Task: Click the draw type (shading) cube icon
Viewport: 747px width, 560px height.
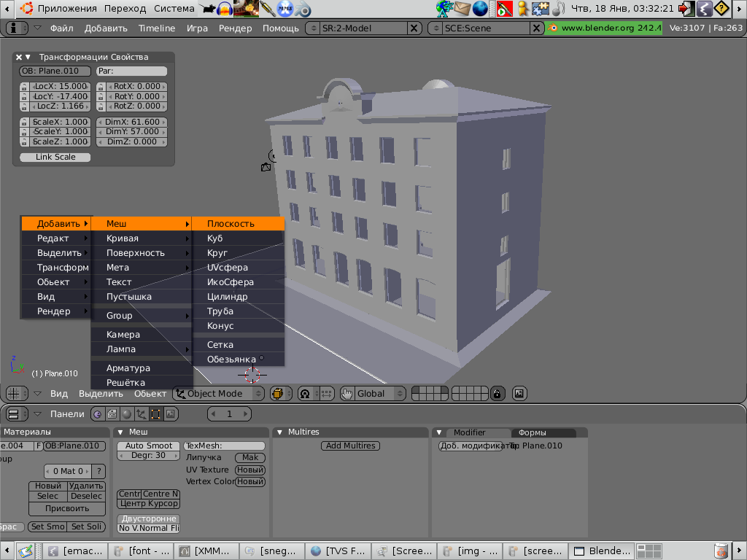Action: click(277, 394)
